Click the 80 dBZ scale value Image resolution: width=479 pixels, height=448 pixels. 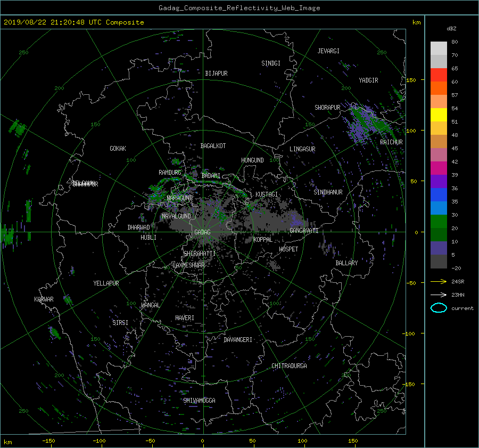coord(455,42)
